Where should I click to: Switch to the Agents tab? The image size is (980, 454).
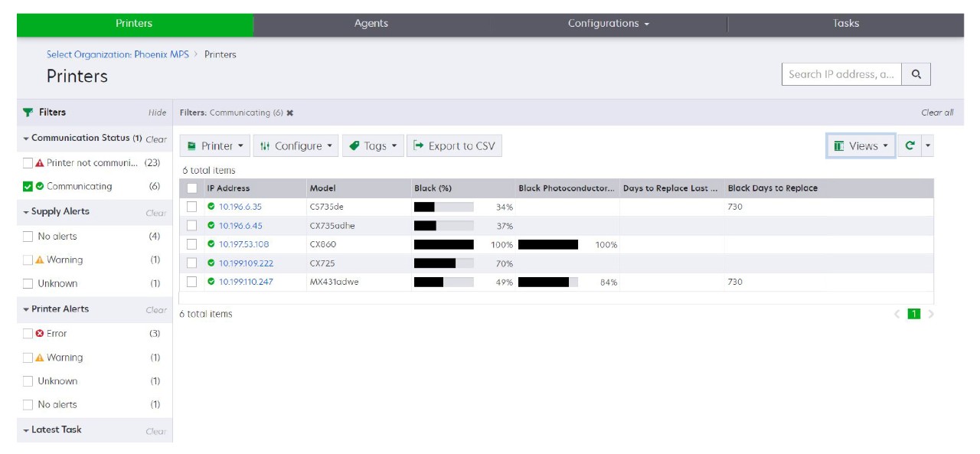[371, 24]
